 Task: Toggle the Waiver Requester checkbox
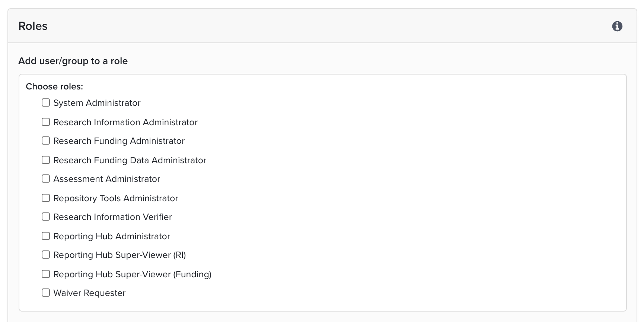[46, 293]
